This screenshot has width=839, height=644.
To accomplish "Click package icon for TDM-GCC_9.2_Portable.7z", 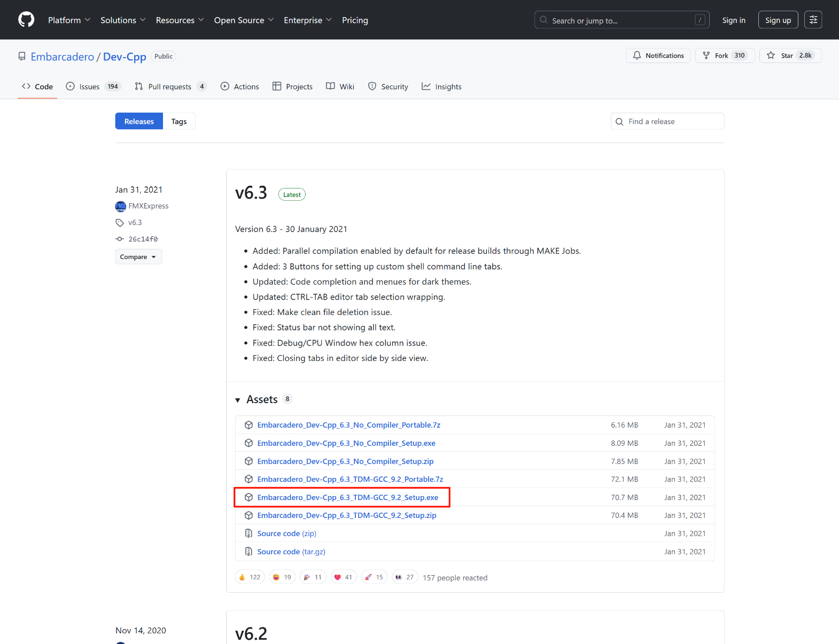I will (248, 480).
